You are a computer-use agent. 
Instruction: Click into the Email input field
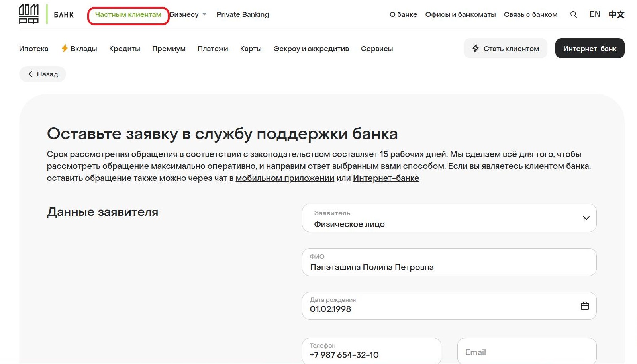tap(526, 352)
